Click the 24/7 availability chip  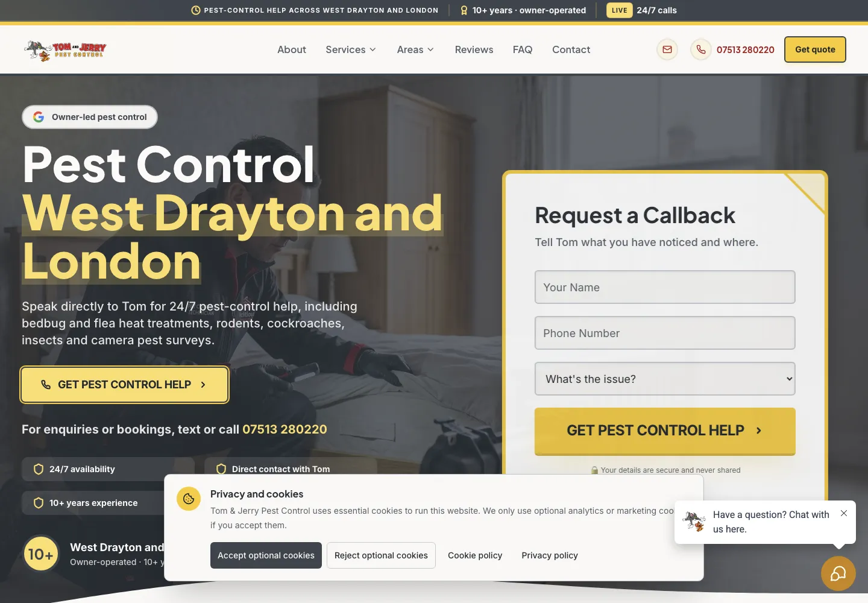pos(108,469)
